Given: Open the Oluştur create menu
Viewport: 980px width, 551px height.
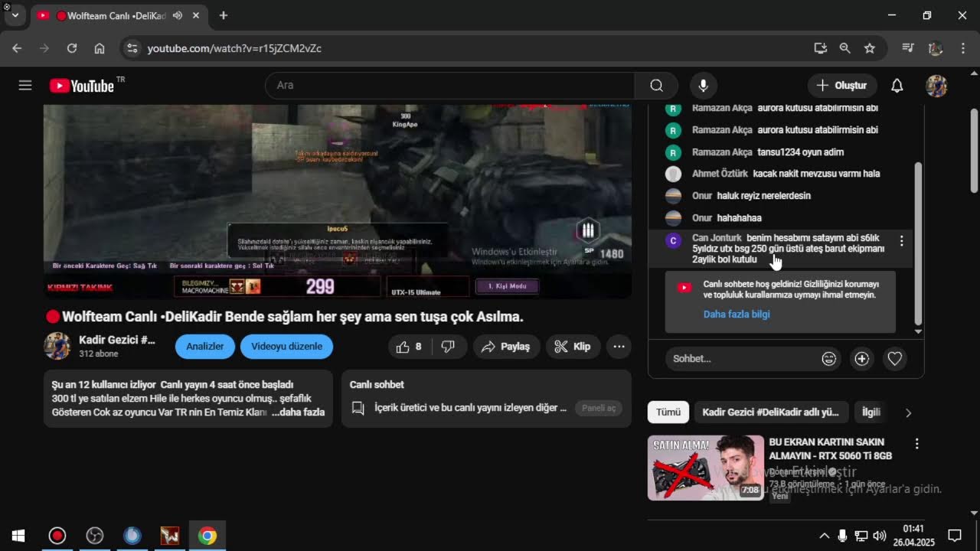Looking at the screenshot, I should tap(841, 86).
